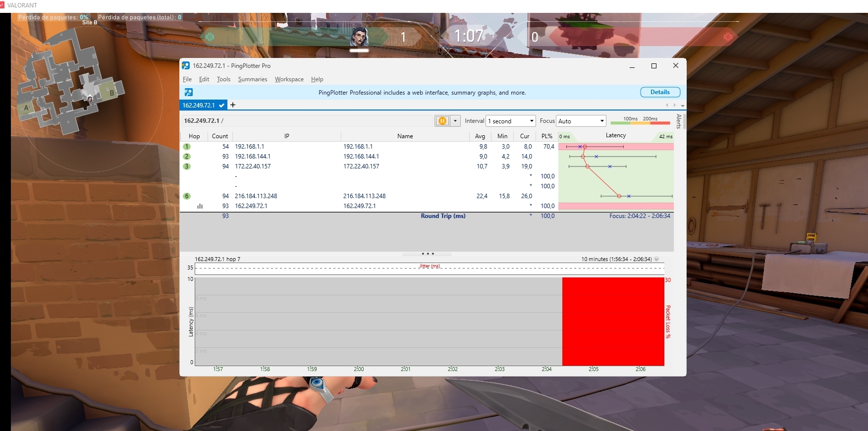Screen dimensions: 868x431
Task: Click the bar graph icon on hop 162.249.72.1
Action: (200, 206)
